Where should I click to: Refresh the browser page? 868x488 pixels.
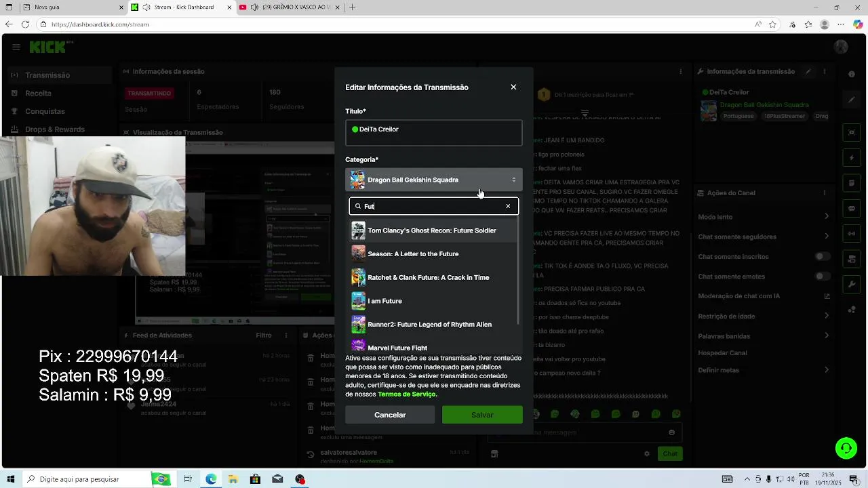(x=25, y=24)
